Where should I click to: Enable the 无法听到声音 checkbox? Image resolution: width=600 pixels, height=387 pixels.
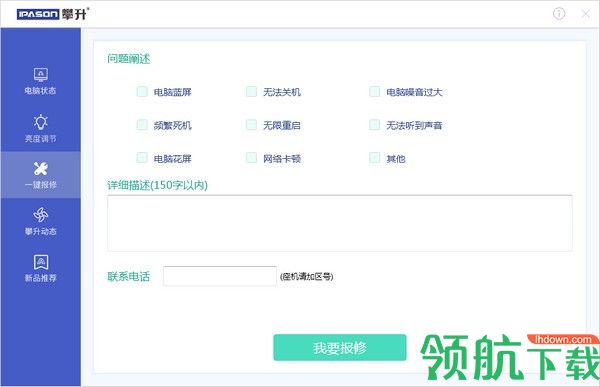tap(375, 125)
